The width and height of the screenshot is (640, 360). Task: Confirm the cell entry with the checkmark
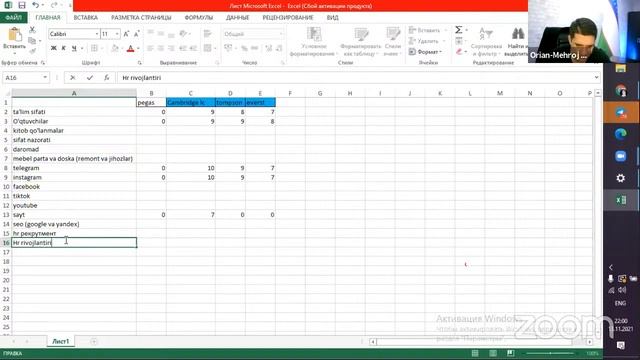pyautogui.click(x=89, y=78)
